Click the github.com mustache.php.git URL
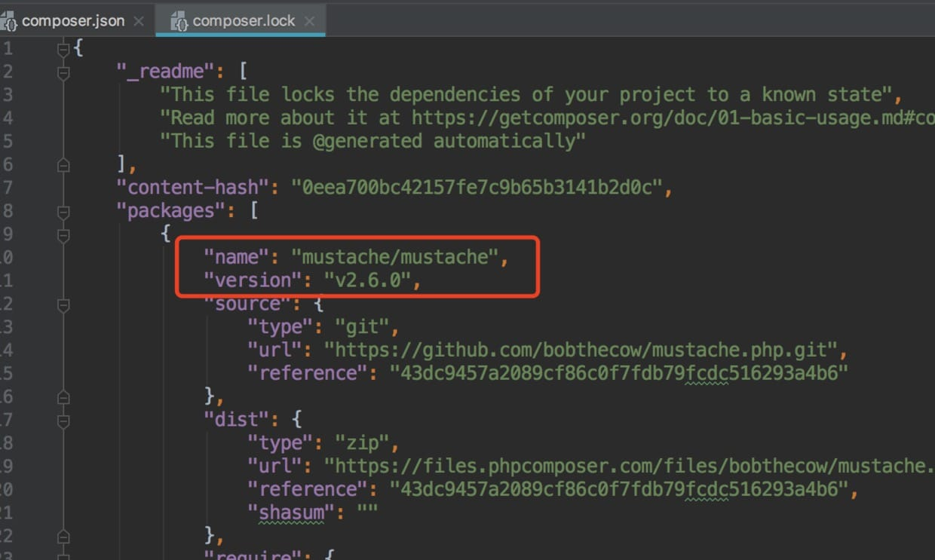 coord(581,350)
